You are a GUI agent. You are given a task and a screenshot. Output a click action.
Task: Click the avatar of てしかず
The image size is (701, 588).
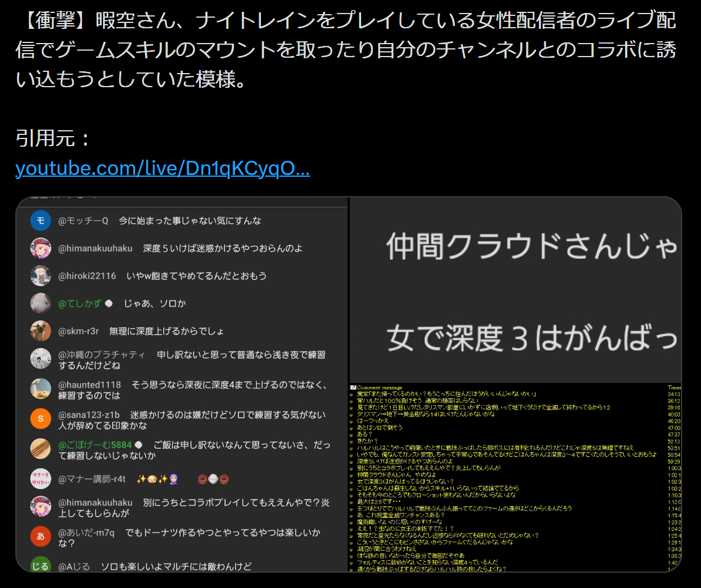coord(41,303)
